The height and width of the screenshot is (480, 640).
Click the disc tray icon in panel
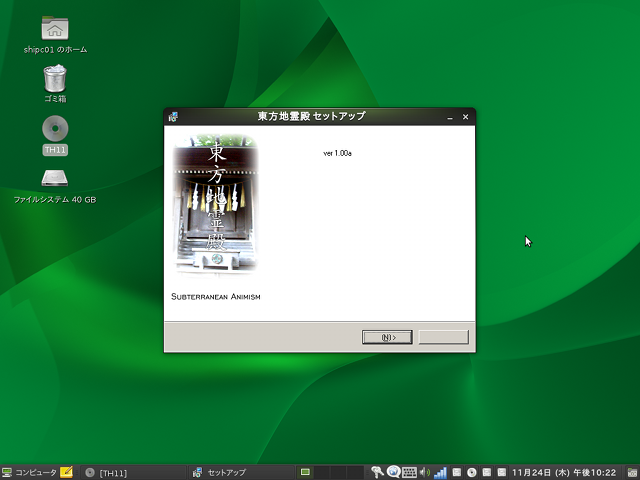(x=471, y=472)
